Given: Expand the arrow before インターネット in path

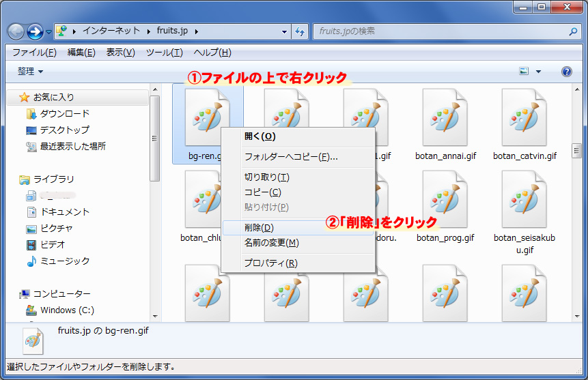Looking at the screenshot, I should pos(74,31).
